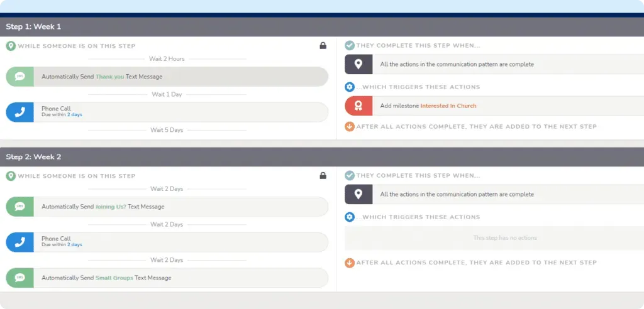The image size is (644, 309).
Task: Click the Step 1 lock icon
Action: pyautogui.click(x=323, y=46)
